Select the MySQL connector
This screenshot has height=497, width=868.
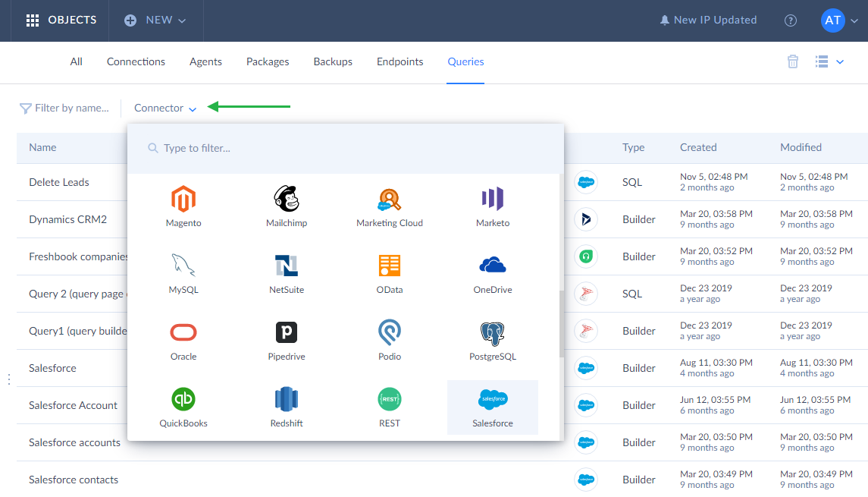pyautogui.click(x=183, y=273)
